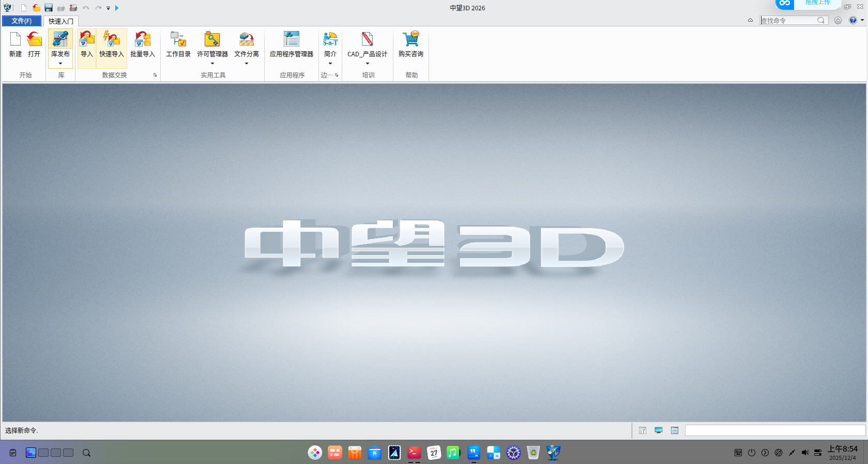868x464 pixels.
Task: Click the blue list panel icon in status bar
Action: pyautogui.click(x=675, y=430)
